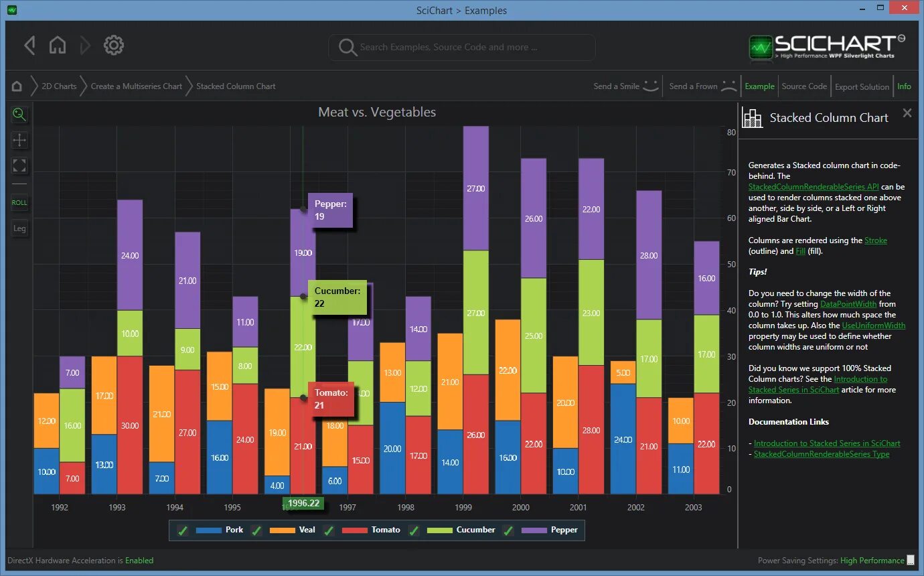Click the Stacked Column Chart breadcrumb
This screenshot has height=576, width=924.
236,86
